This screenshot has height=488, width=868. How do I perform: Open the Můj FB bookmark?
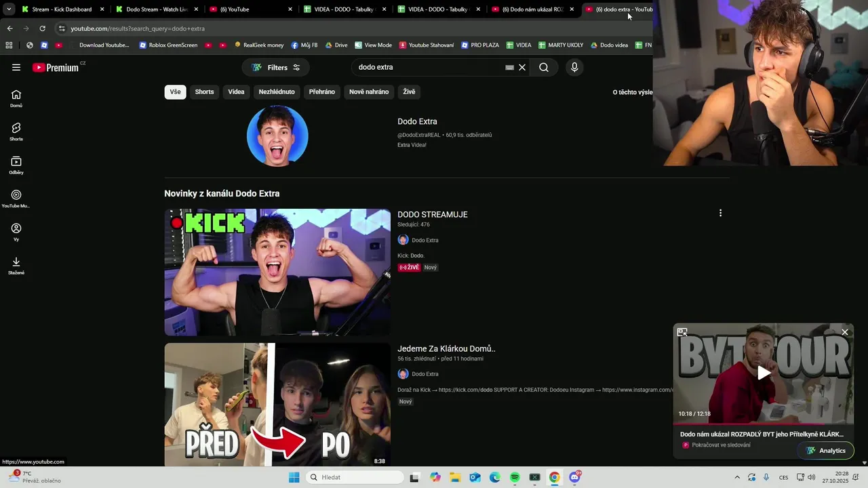[304, 45]
